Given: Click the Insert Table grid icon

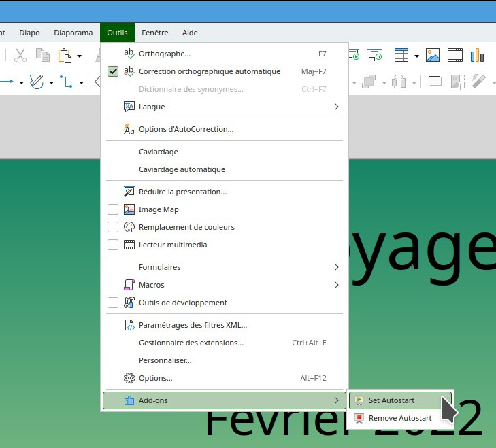Looking at the screenshot, I should [401, 56].
